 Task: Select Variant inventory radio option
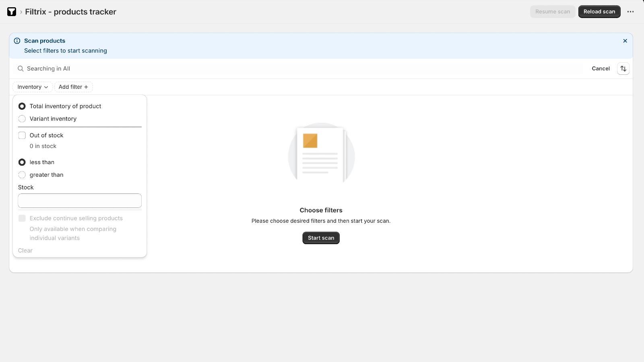point(22,119)
